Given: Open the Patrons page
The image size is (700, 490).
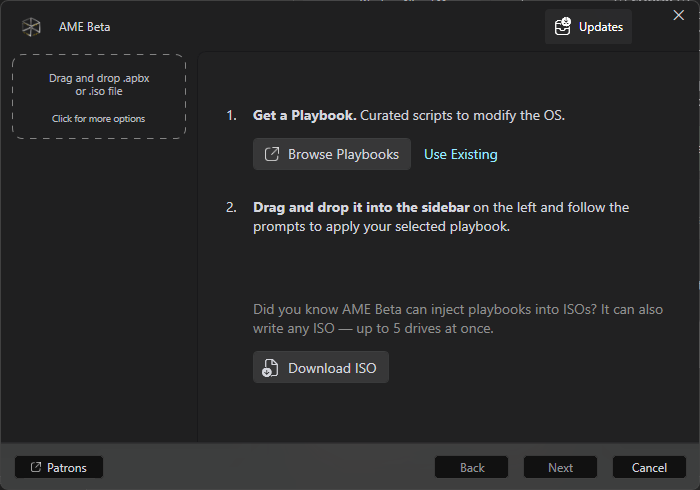Looking at the screenshot, I should click(59, 467).
